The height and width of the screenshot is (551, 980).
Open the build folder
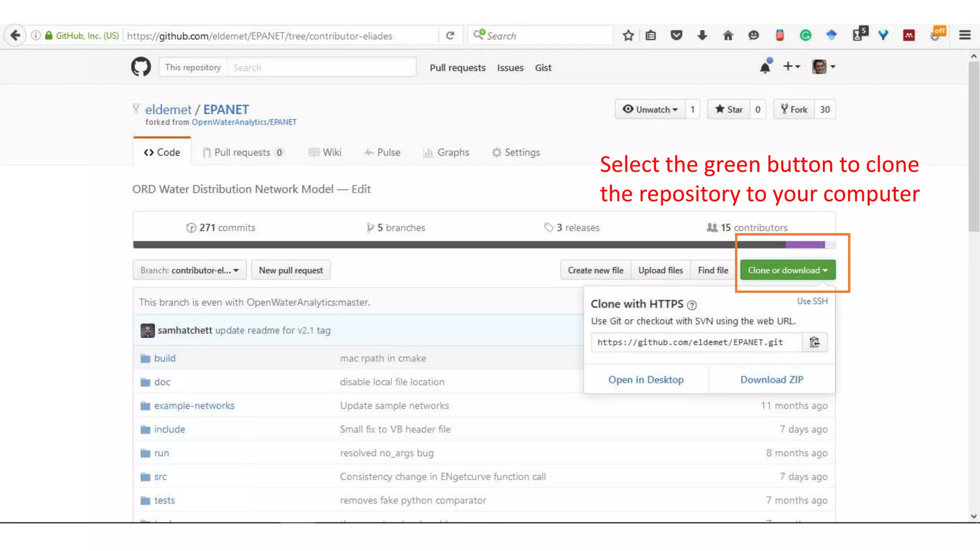165,358
